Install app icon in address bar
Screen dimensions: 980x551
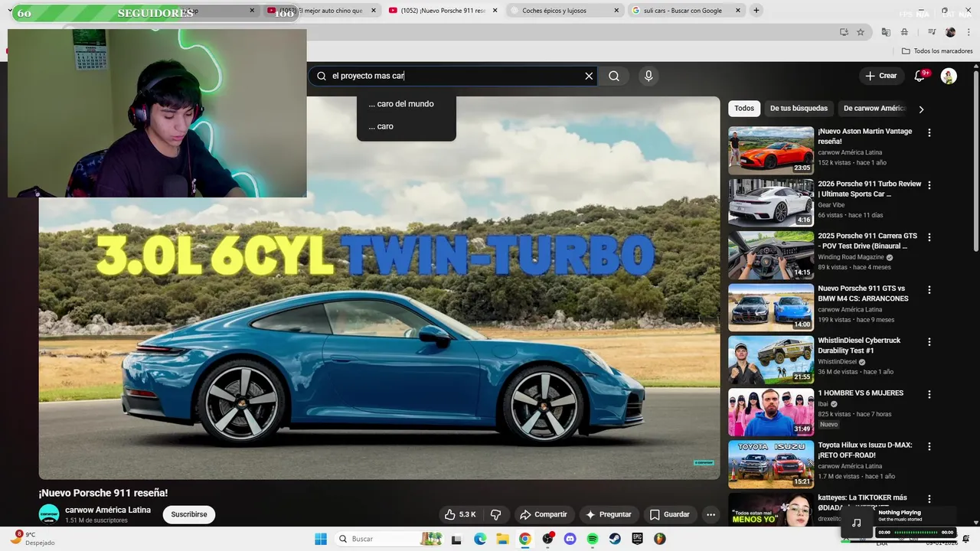click(844, 32)
